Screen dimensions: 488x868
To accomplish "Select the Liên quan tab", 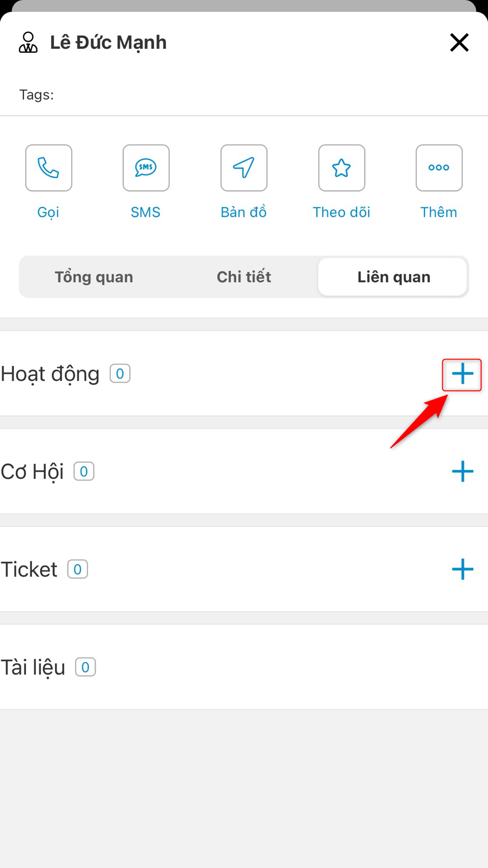I will pos(393,277).
